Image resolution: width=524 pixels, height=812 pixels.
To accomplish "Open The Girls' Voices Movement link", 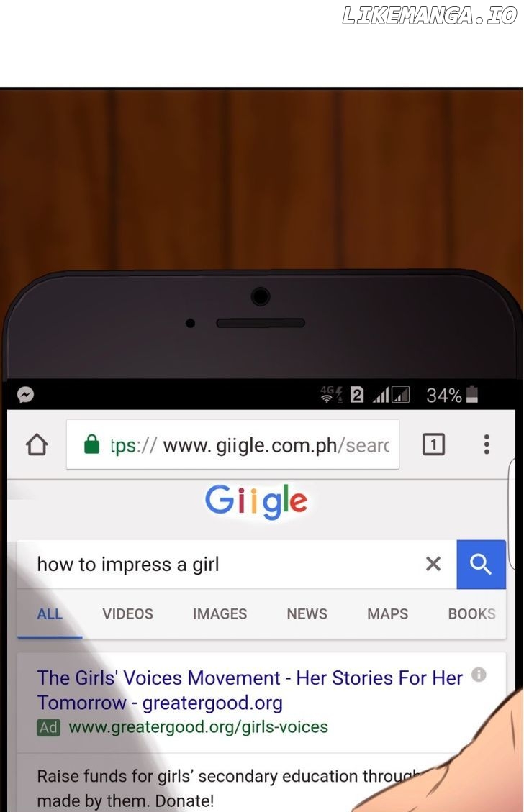I will point(250,690).
